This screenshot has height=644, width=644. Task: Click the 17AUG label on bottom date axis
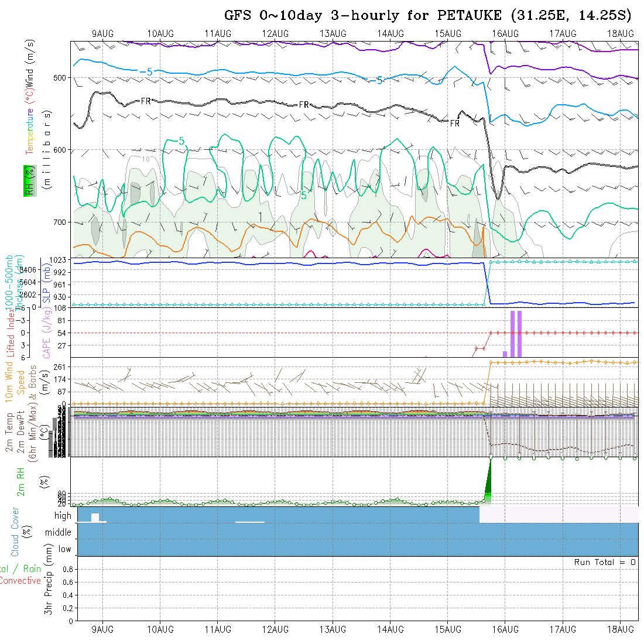[563, 629]
